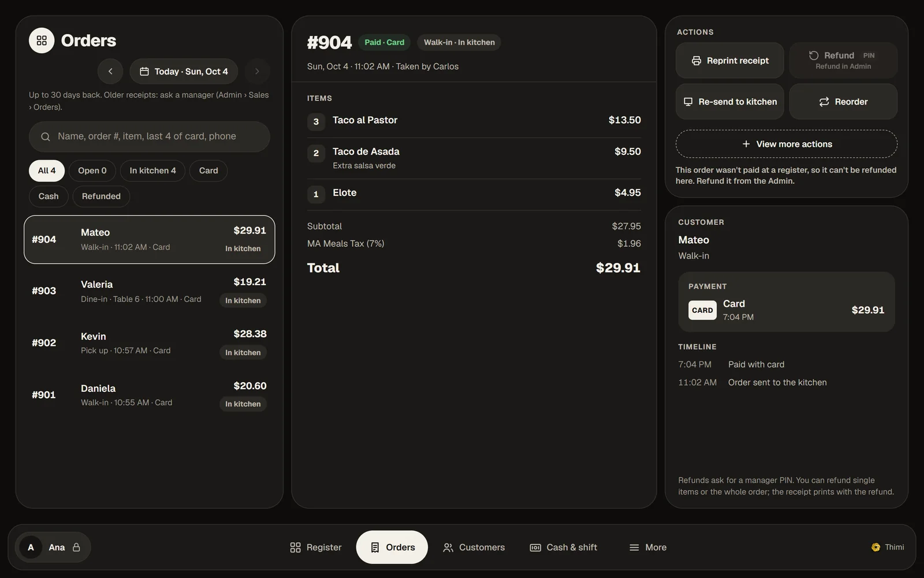Click the Reorder repeat arrows icon
This screenshot has width=924, height=578.
tap(824, 102)
